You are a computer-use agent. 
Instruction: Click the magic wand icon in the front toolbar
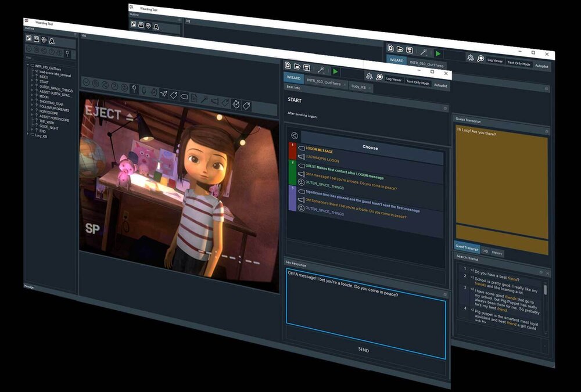(x=320, y=70)
